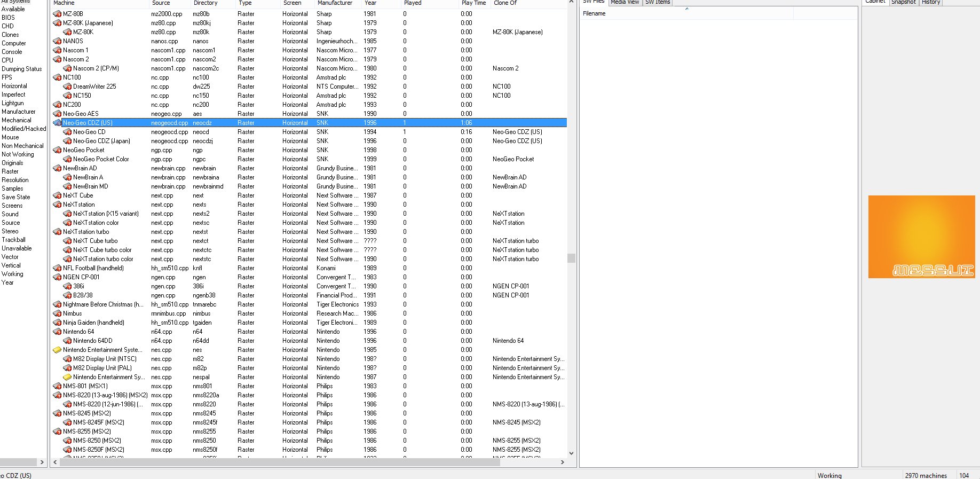Viewport: 980px width, 479px height.
Task: Click the 2970 machines status bar entry
Action: click(926, 475)
